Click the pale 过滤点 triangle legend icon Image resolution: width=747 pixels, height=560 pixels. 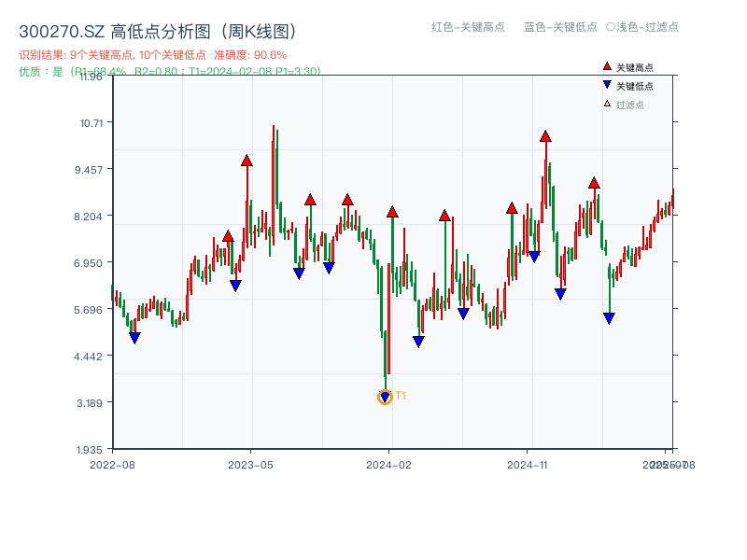[606, 103]
